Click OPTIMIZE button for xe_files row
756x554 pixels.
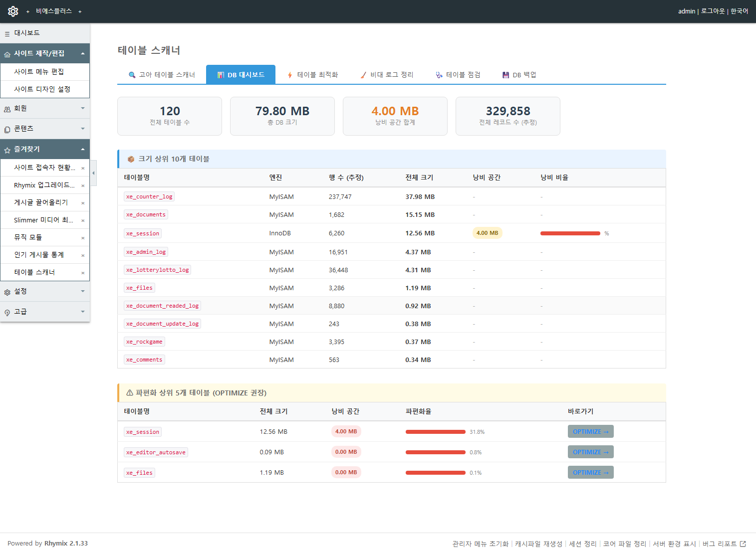[590, 472]
